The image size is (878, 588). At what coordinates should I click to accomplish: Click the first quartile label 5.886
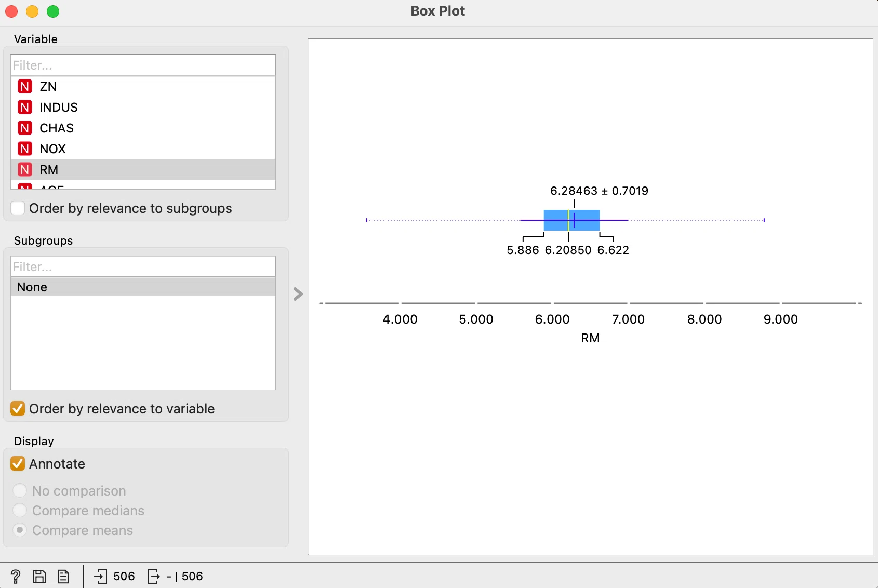(x=523, y=250)
